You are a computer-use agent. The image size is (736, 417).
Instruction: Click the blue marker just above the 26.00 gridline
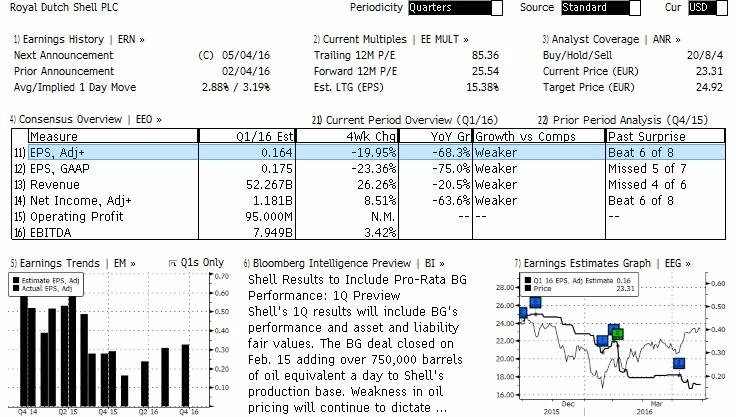pyautogui.click(x=535, y=301)
